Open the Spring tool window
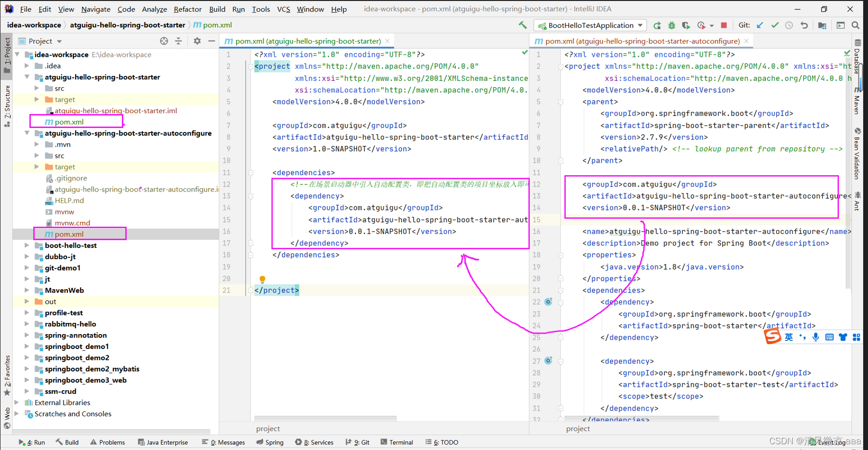The width and height of the screenshot is (868, 450). 270,442
